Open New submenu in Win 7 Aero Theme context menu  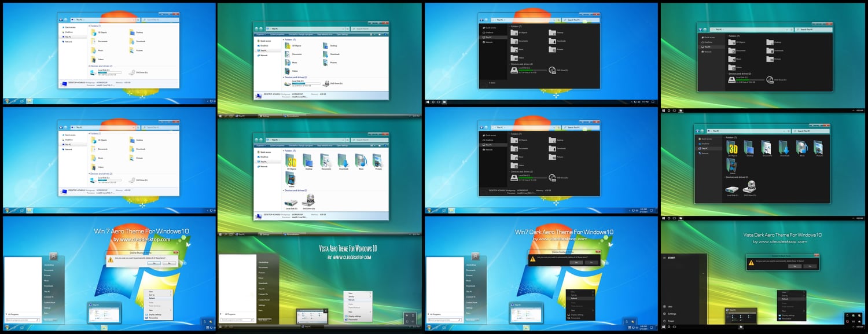159,310
